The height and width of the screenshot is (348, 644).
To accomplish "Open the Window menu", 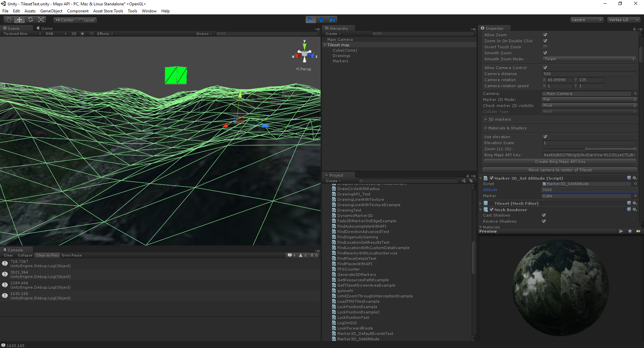I will [149, 11].
